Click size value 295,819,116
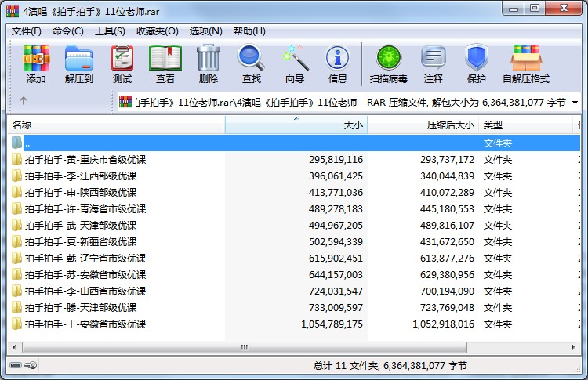The image size is (588, 380). coord(336,160)
